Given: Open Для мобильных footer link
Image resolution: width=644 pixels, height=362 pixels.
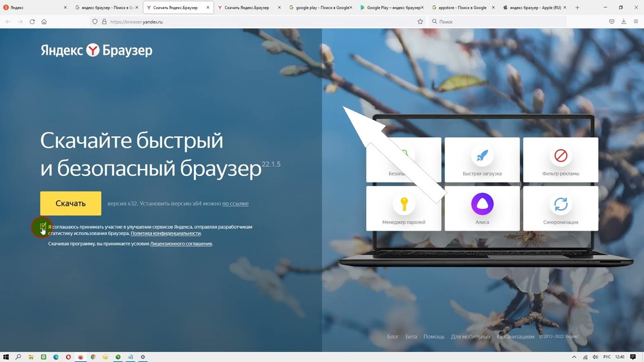Looking at the screenshot, I should click(471, 337).
